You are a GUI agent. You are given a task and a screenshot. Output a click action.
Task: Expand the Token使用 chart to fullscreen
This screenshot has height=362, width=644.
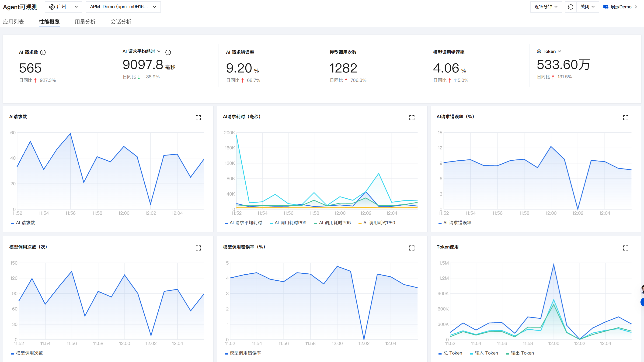pos(626,248)
